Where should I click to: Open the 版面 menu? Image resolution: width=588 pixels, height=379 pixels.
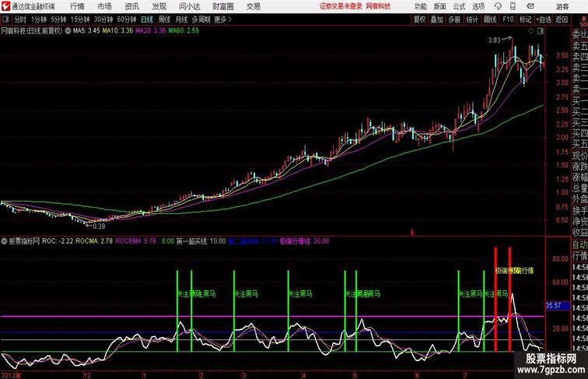click(440, 6)
